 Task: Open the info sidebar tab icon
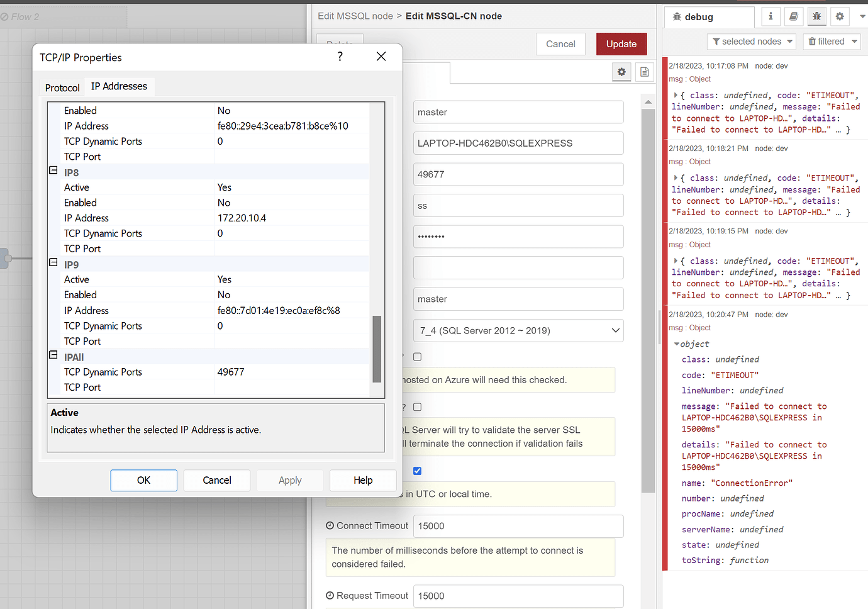(771, 17)
